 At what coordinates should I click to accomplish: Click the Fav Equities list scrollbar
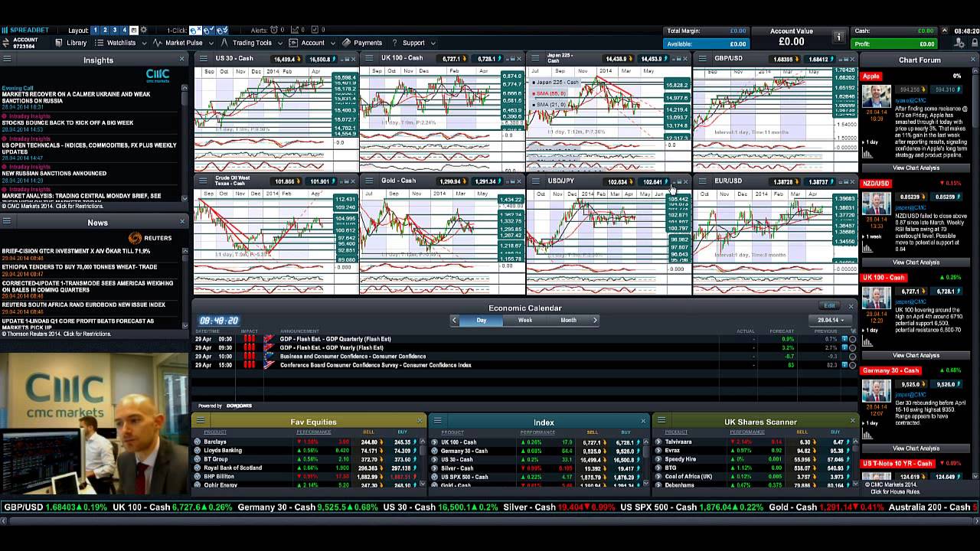(x=422, y=450)
